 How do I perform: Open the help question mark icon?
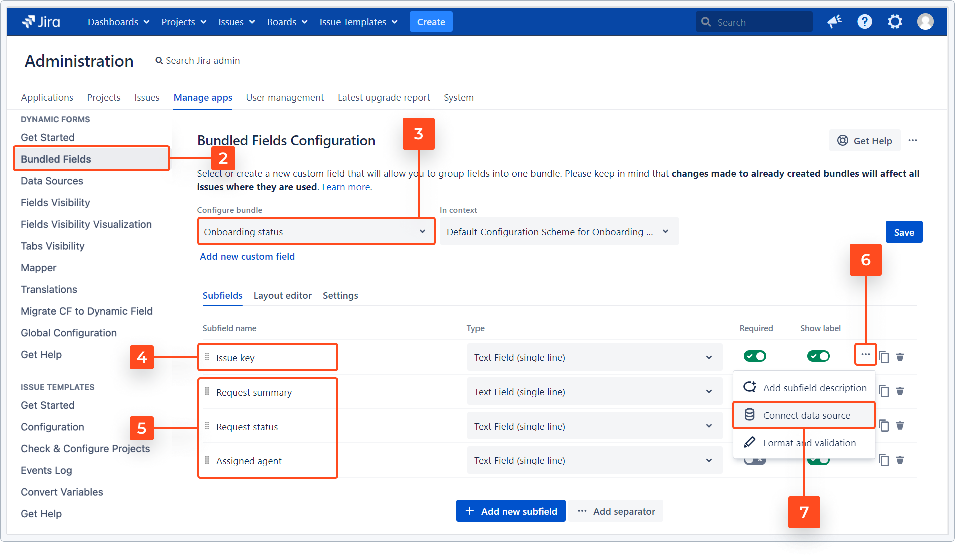(x=864, y=22)
